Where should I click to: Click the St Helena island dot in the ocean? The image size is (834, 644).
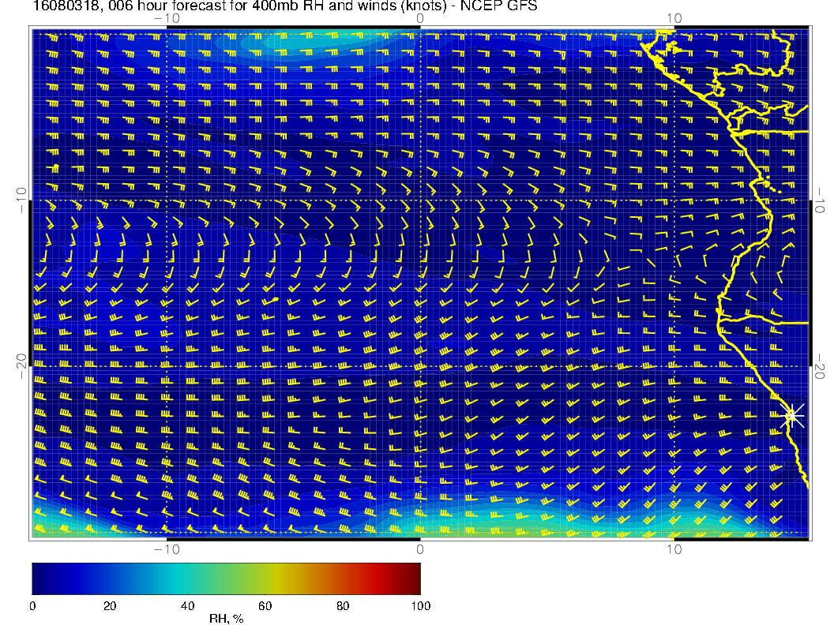[x=275, y=300]
